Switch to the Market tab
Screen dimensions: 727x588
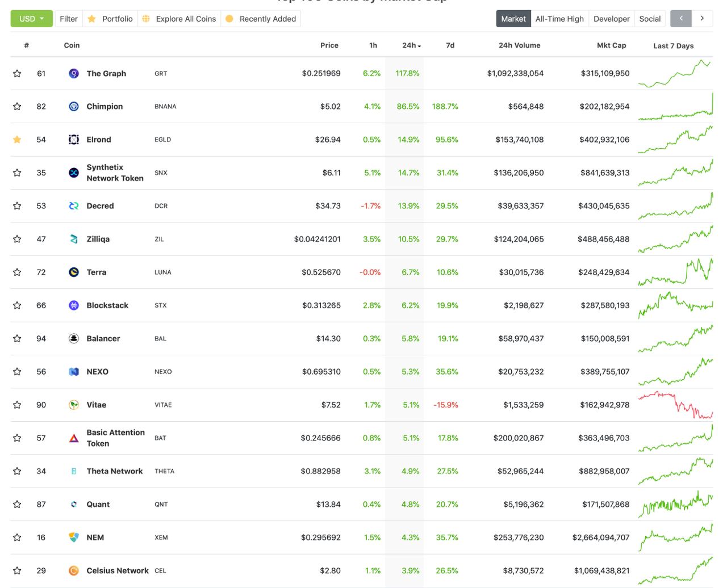click(x=513, y=19)
